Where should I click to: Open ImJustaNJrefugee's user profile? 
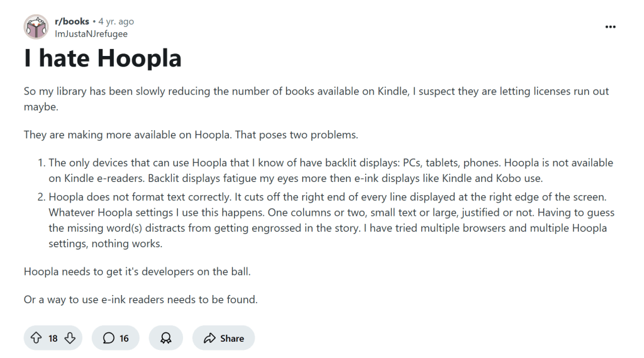point(91,33)
